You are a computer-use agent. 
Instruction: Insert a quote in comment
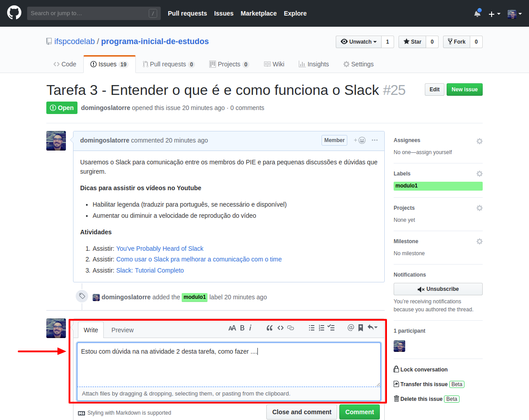click(x=269, y=328)
